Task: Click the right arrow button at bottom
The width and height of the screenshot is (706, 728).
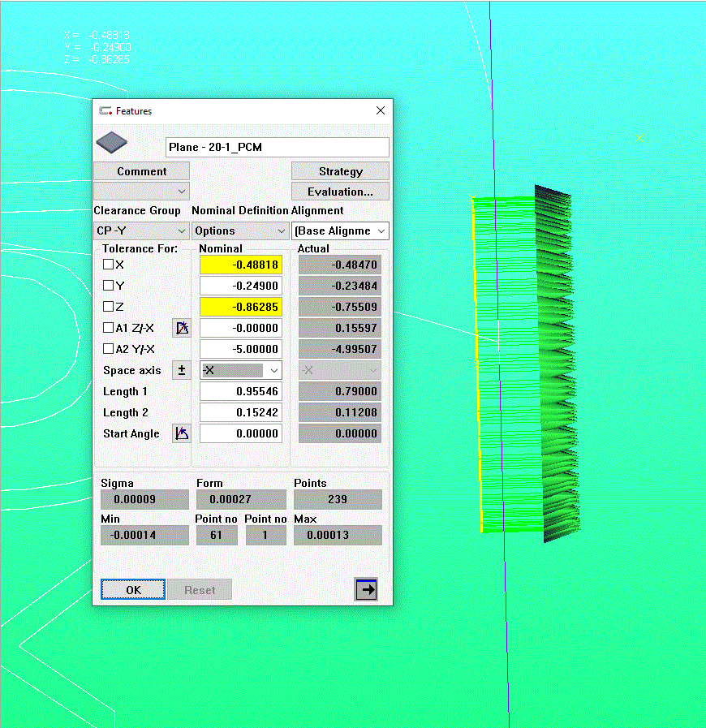Action: click(366, 590)
